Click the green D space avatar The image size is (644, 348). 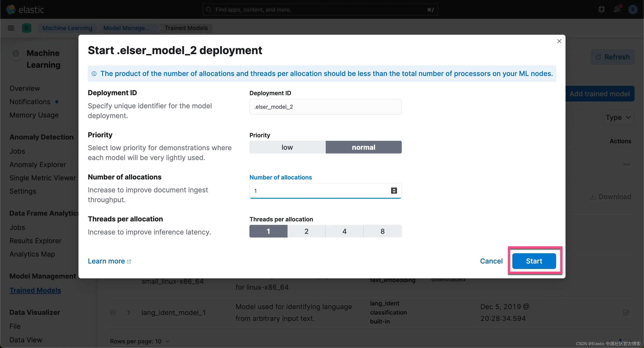click(x=27, y=28)
